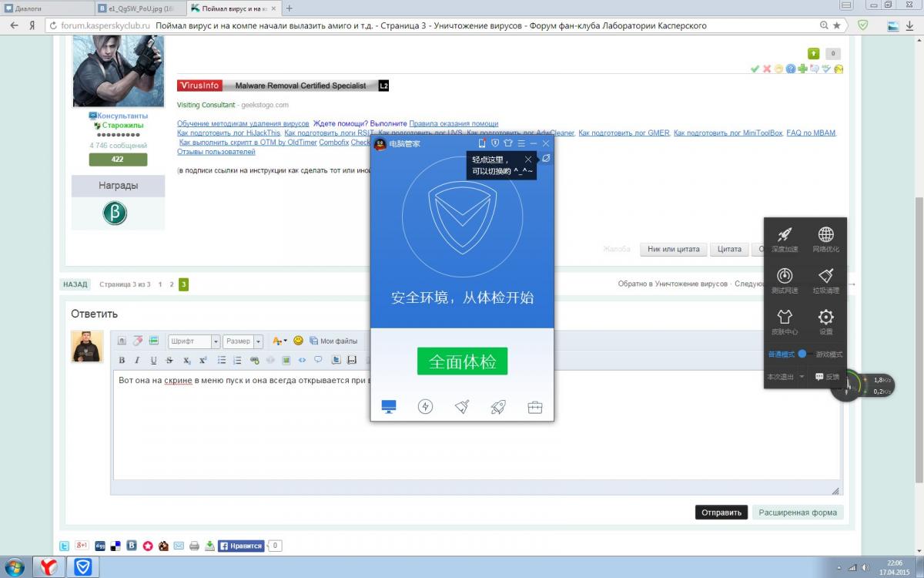Open 设置 settings gear in the dark popup
The height and width of the screenshot is (578, 924).
click(x=825, y=321)
